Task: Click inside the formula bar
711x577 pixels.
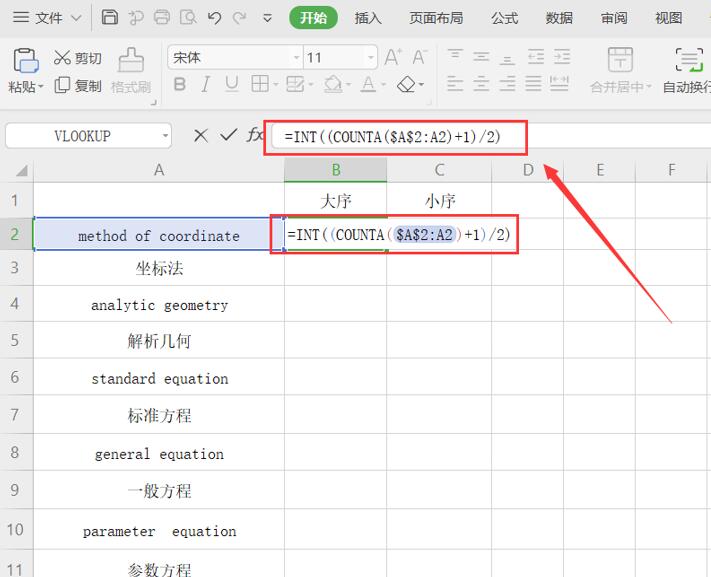Action: tap(491, 137)
